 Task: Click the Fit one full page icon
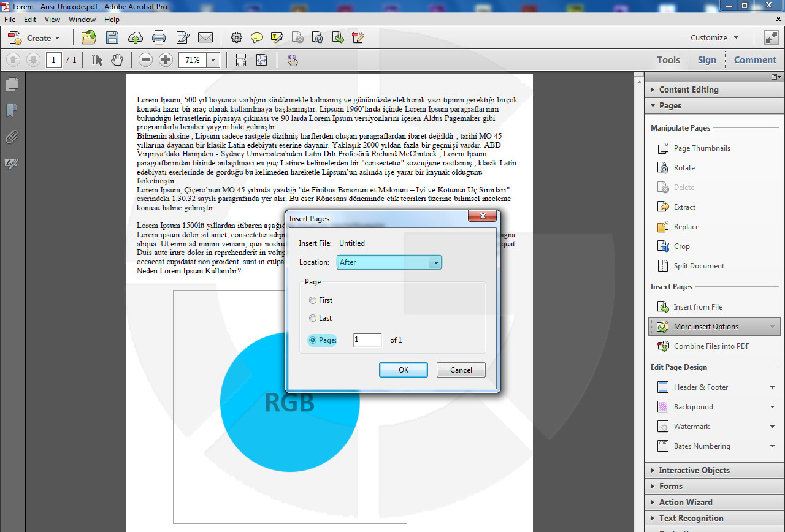pos(262,60)
